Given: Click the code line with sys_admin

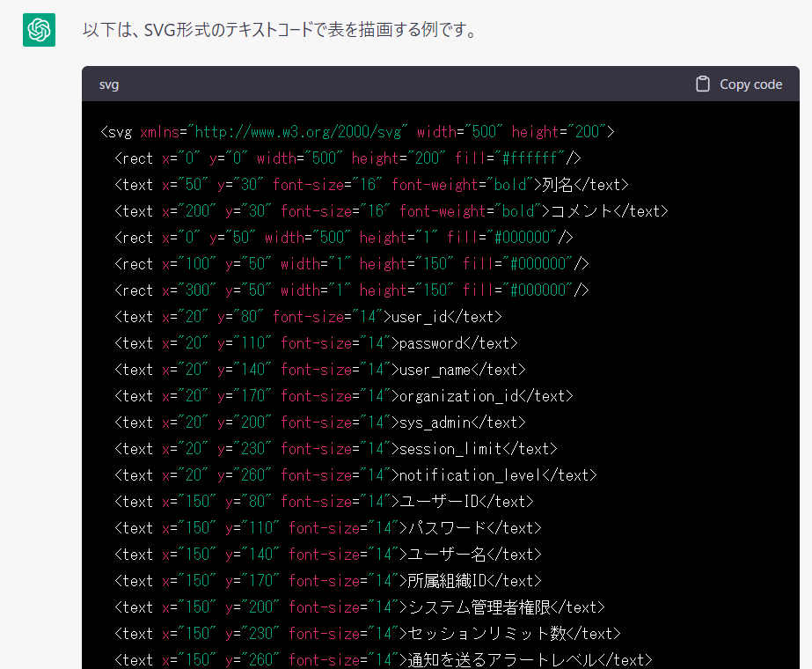Looking at the screenshot, I should click(320, 423).
